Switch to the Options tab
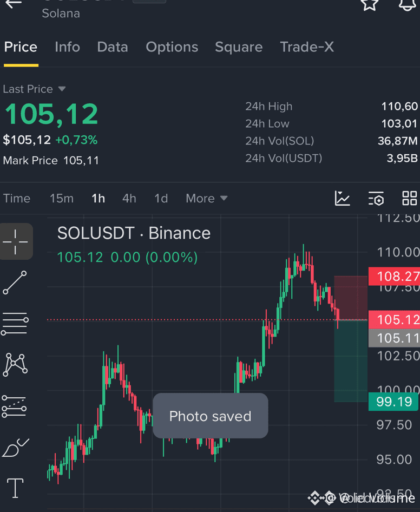The height and width of the screenshot is (512, 420). 172,47
